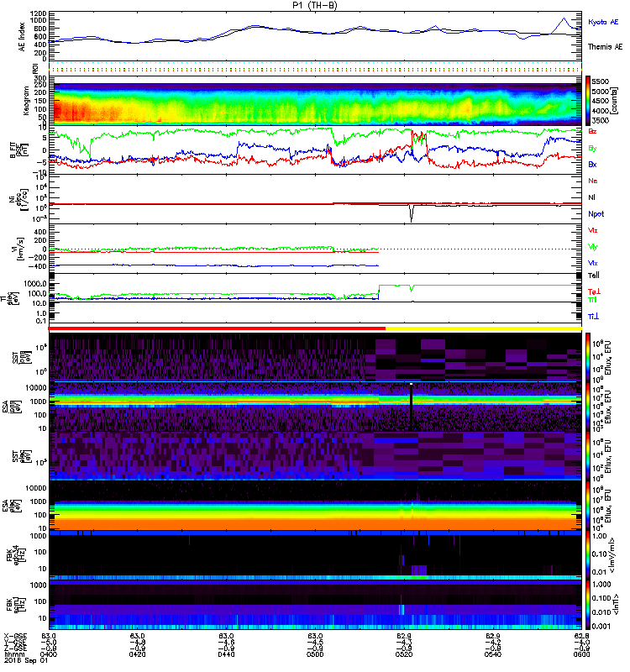Viewport: 630px width, 672px height.
Task: Click the plot title P1 (TH-B)
Action: (x=315, y=5)
